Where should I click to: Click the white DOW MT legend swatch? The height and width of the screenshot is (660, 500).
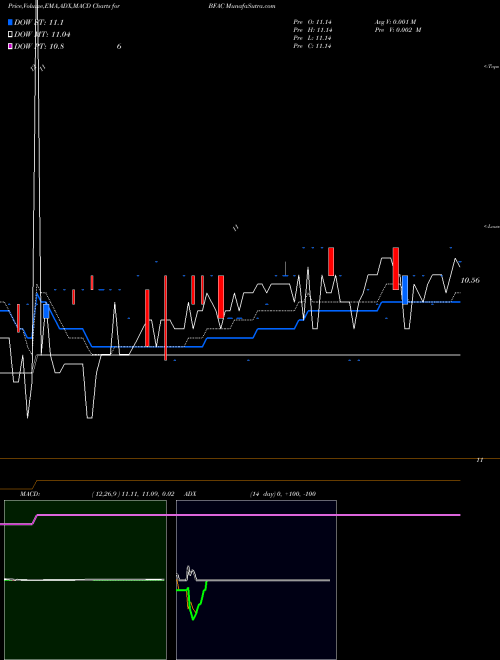coord(10,35)
